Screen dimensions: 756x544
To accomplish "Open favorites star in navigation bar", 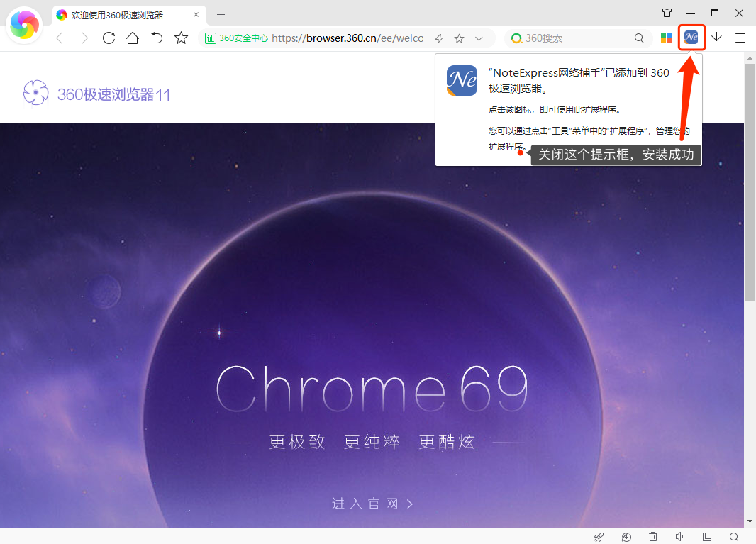I will [x=182, y=38].
